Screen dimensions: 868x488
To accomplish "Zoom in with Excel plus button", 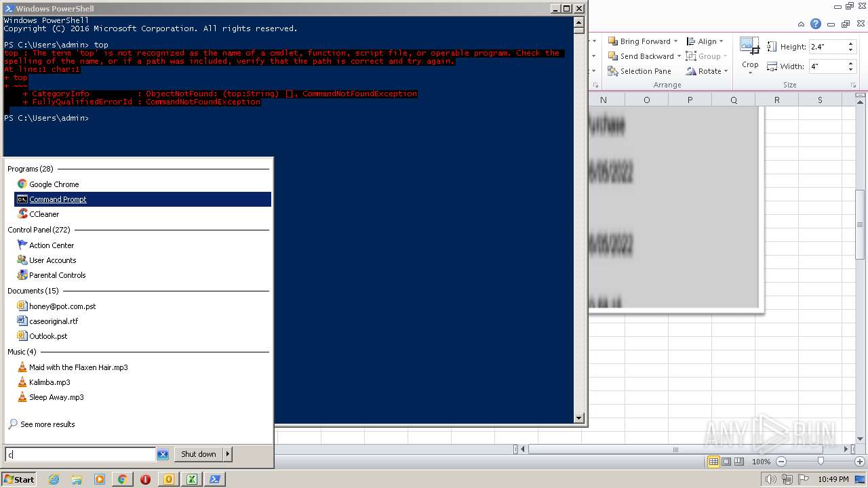I will [860, 462].
